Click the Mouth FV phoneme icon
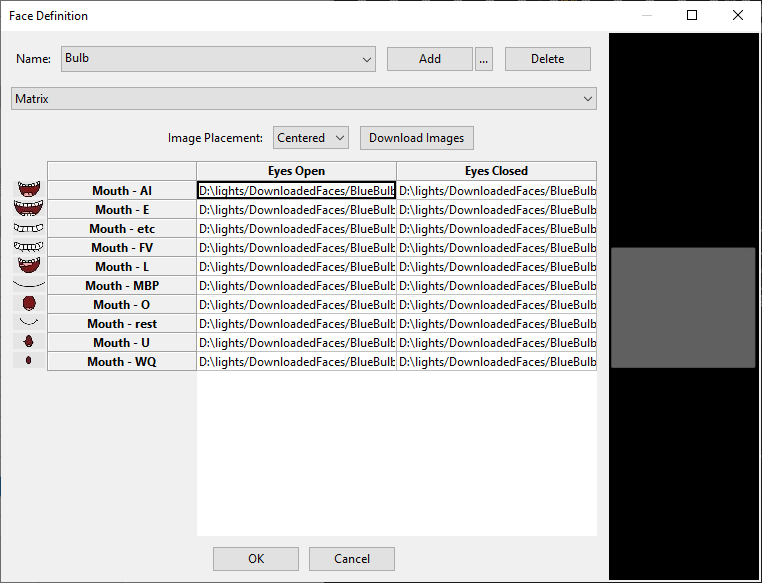762x583 pixels. click(x=28, y=246)
